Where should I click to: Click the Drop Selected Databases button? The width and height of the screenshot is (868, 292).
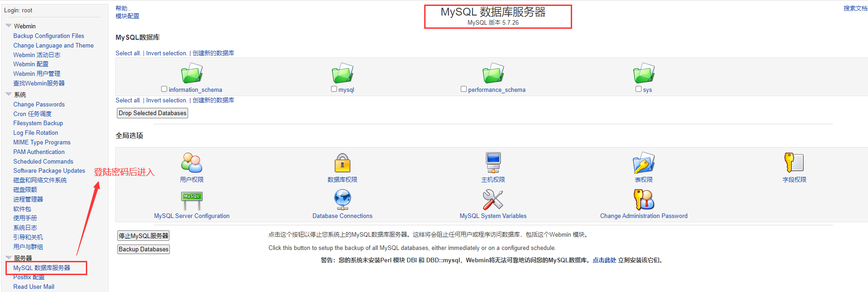click(x=153, y=113)
